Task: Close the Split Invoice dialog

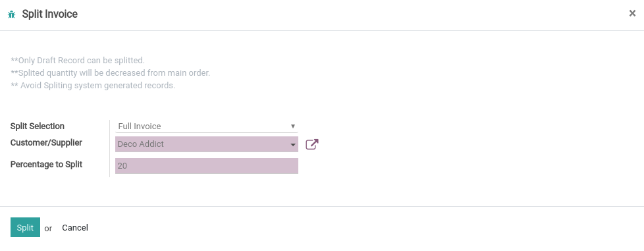Action: (633, 13)
